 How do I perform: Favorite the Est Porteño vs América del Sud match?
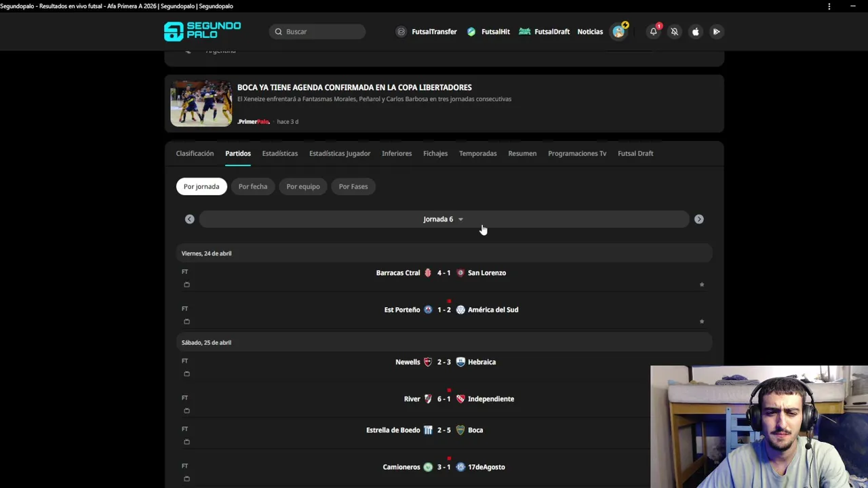pos(702,321)
